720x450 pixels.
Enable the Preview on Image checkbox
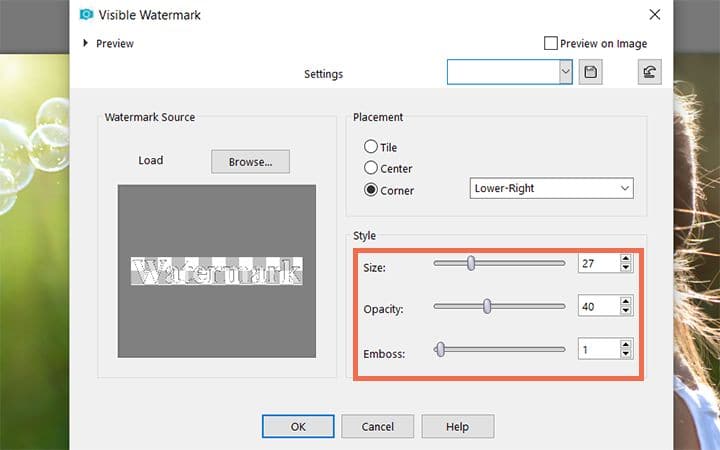pos(551,43)
